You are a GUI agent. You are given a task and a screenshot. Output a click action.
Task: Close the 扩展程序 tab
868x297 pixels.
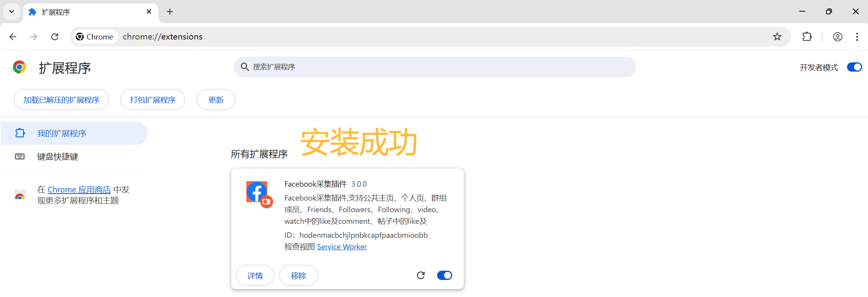[149, 12]
